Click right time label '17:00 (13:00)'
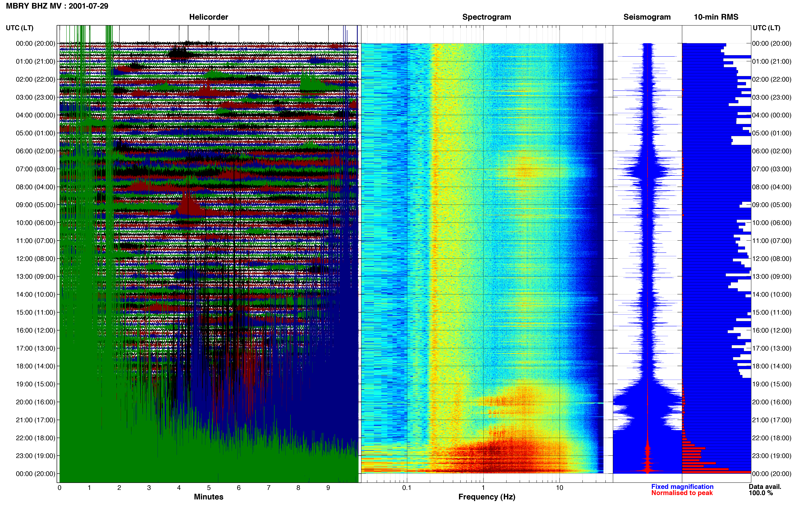Viewport: 812px width, 508px height. (x=772, y=348)
